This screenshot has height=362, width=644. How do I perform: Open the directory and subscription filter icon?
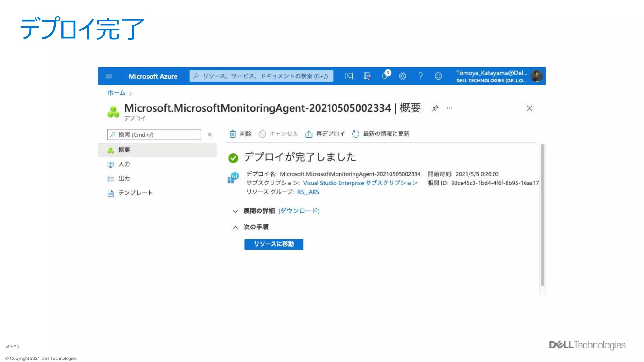tap(367, 76)
